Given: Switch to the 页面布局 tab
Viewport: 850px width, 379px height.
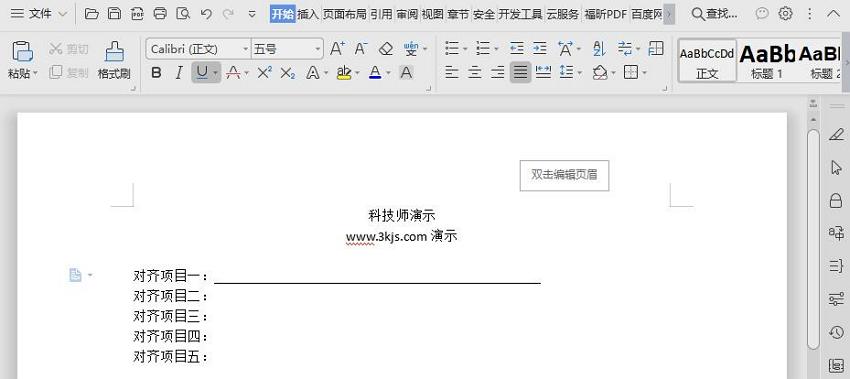Looking at the screenshot, I should [345, 15].
